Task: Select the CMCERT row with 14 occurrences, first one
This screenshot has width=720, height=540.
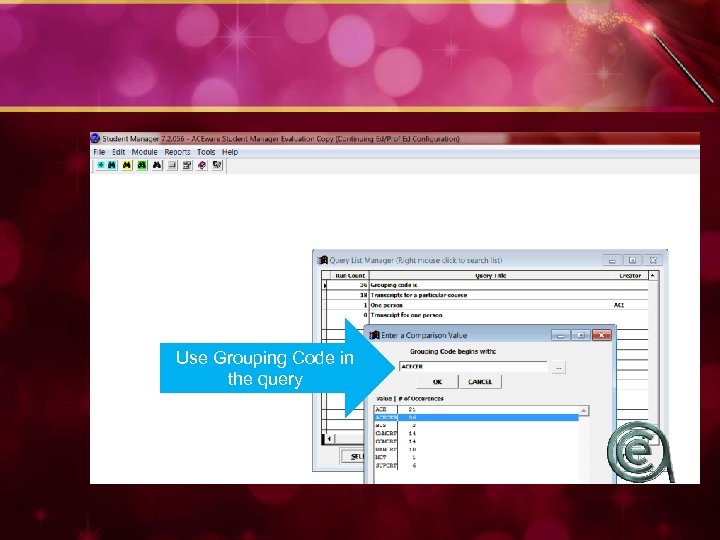Action: (x=476, y=433)
